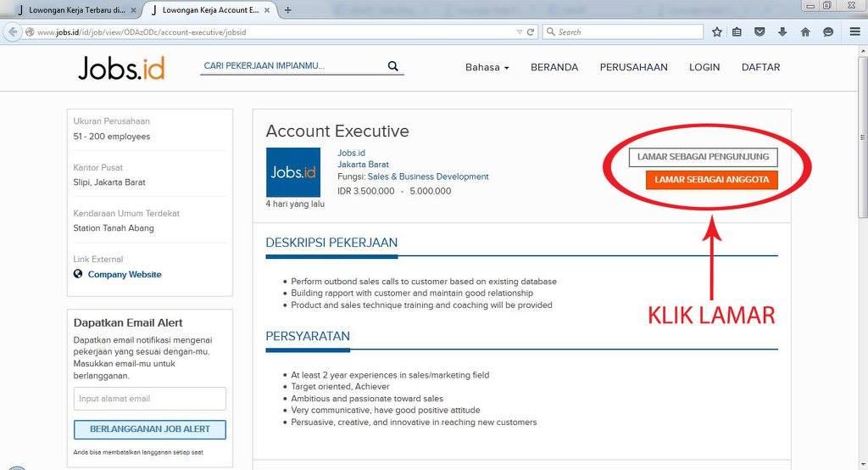Click the Jobs.id logo in header

coord(121,68)
